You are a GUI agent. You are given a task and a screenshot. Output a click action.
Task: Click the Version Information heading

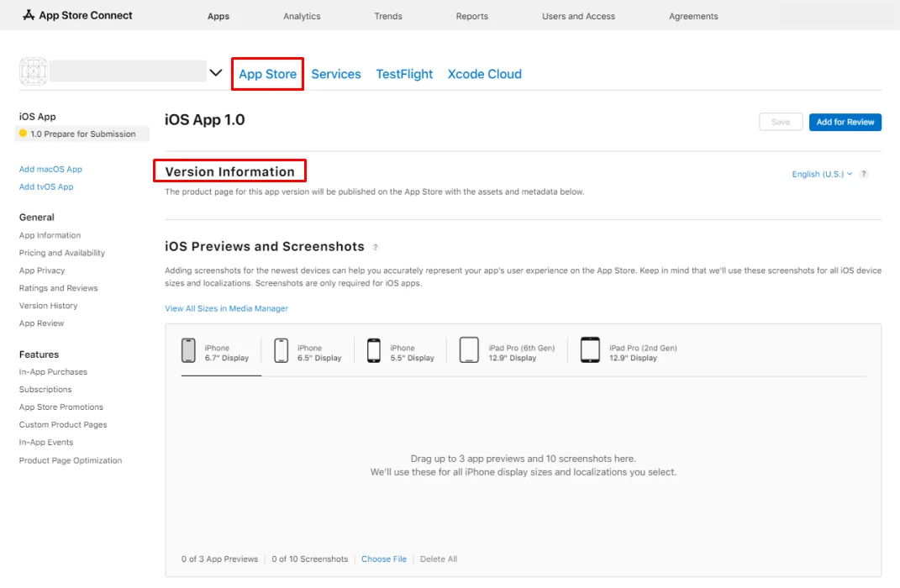click(229, 171)
